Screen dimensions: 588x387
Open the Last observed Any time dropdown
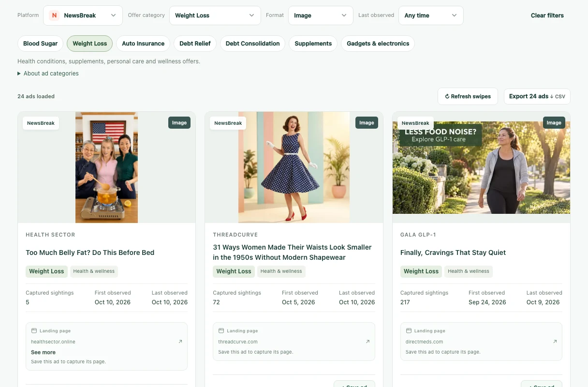(431, 15)
